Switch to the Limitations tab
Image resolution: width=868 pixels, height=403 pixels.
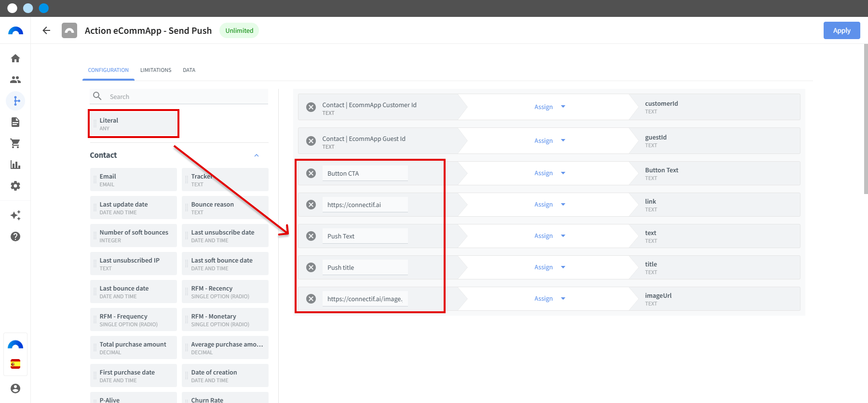point(156,70)
